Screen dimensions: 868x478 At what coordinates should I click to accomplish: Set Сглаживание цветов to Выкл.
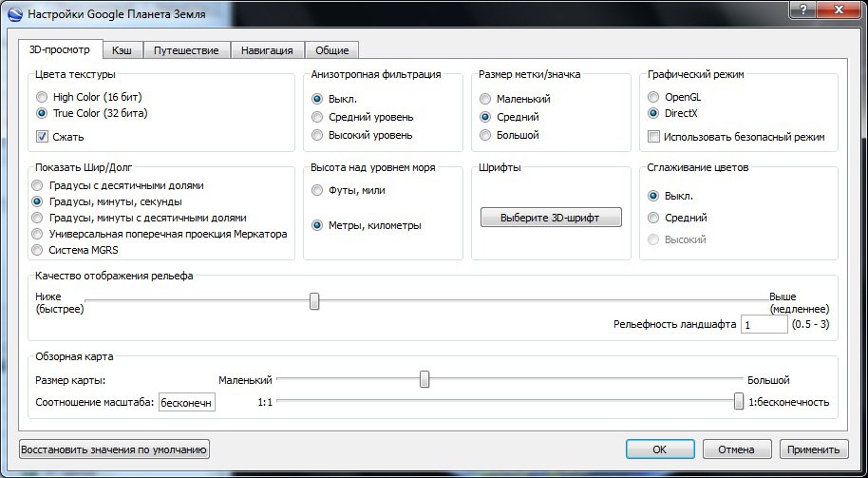click(x=670, y=196)
